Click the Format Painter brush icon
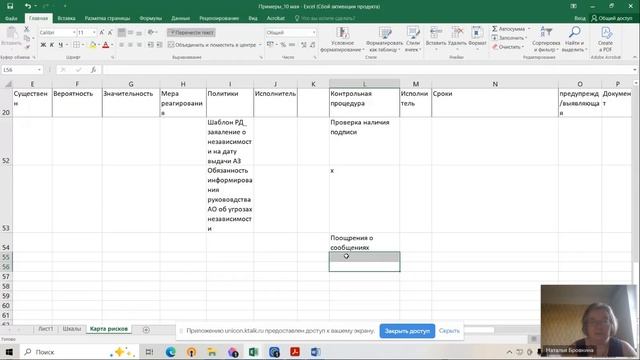640x360 pixels. click(x=27, y=47)
